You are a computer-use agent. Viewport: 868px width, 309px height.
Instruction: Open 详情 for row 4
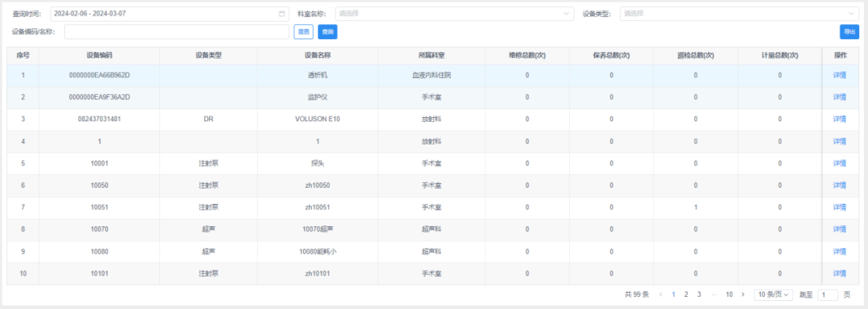840,141
